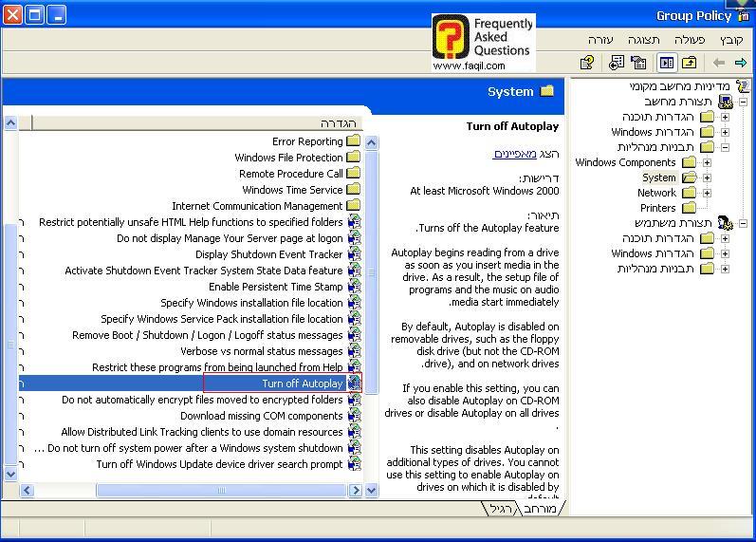Image resolution: width=756 pixels, height=542 pixels.
Task: Click the Export List toolbar icon
Action: [617, 63]
